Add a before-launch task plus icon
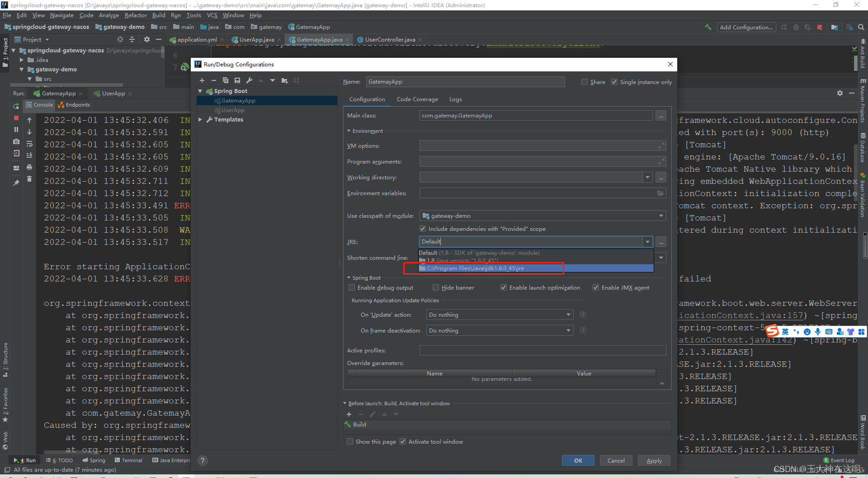Image resolution: width=868 pixels, height=478 pixels. [349, 414]
